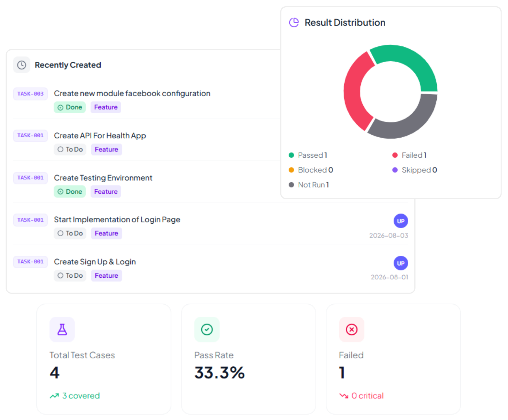Click the UP avatar on Create Sign Up & Login
The height and width of the screenshot is (420, 508).
[x=401, y=263]
